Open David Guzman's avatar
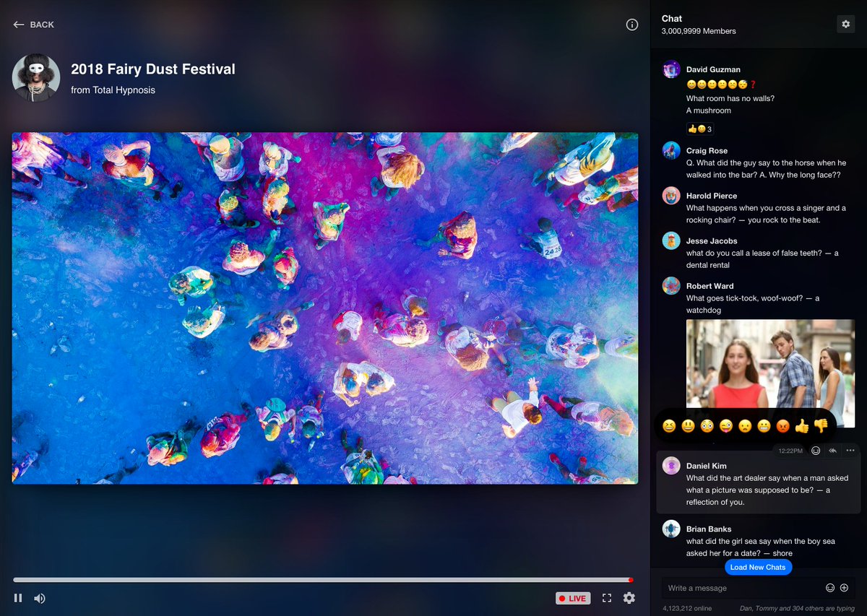867x616 pixels. [671, 69]
